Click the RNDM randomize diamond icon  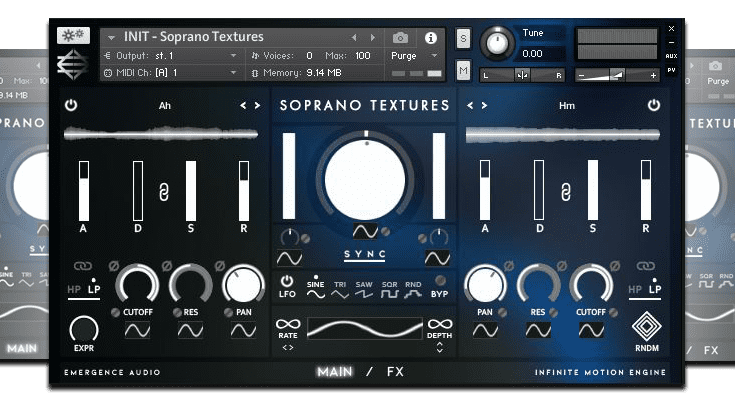tap(645, 328)
